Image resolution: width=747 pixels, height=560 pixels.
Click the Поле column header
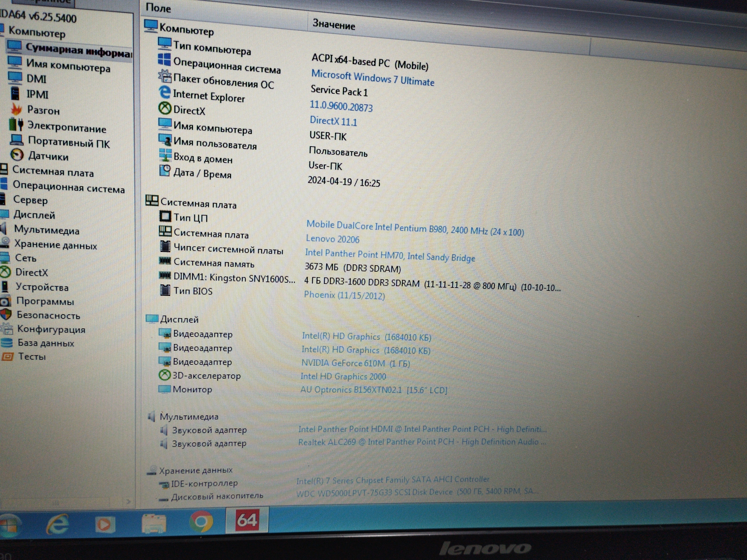pyautogui.click(x=158, y=7)
